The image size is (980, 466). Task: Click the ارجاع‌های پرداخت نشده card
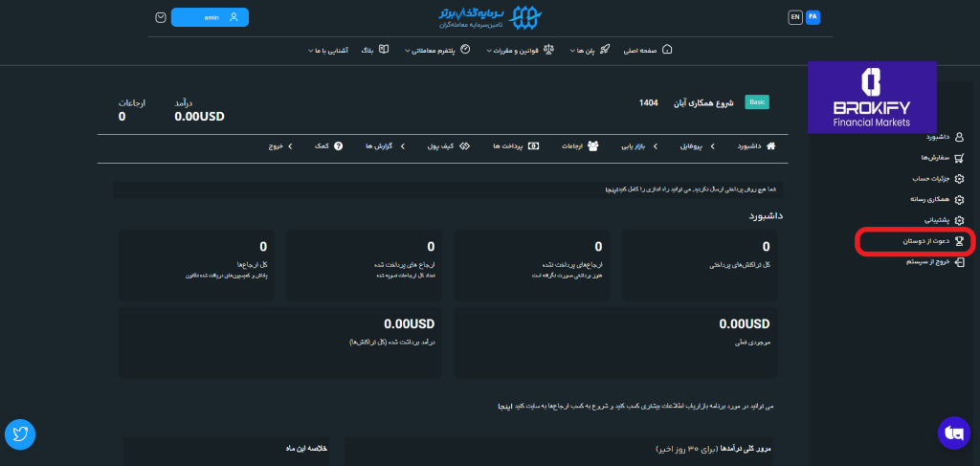click(x=532, y=265)
